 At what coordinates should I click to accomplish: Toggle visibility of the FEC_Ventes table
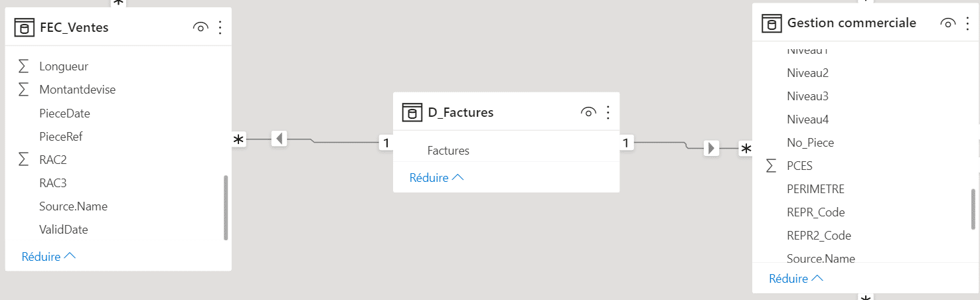(200, 27)
